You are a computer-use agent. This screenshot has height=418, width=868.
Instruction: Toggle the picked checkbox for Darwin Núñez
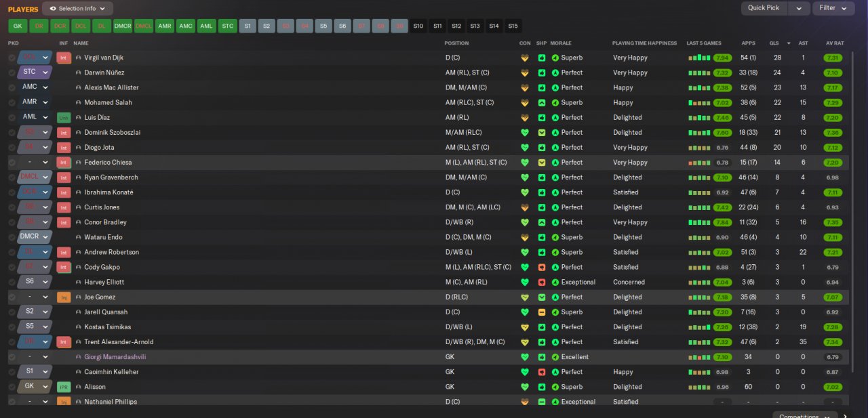point(12,72)
